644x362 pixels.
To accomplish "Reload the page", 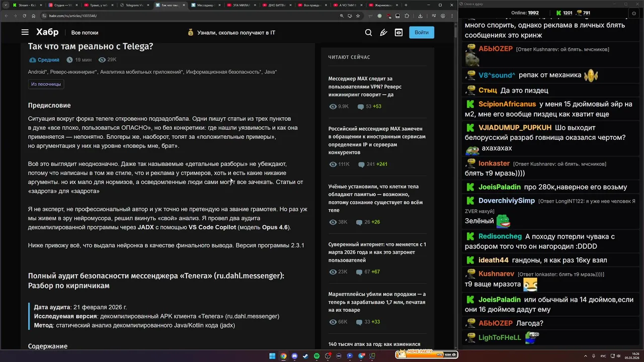I will [x=24, y=16].
